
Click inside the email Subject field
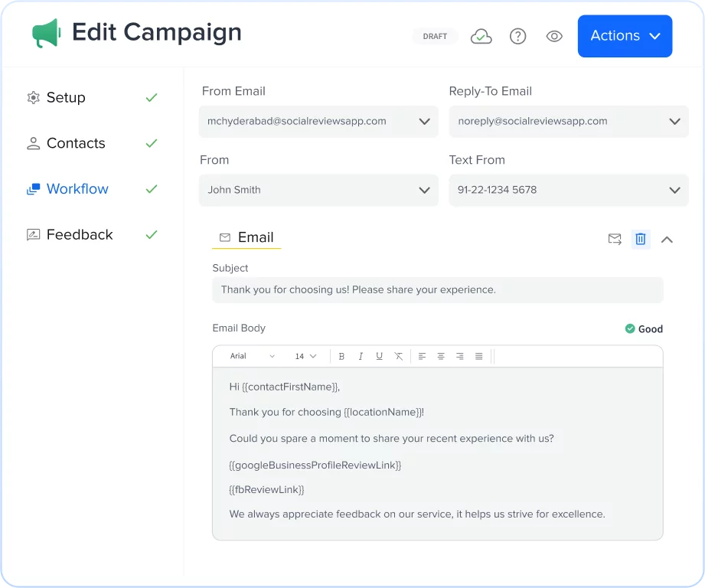coord(437,290)
